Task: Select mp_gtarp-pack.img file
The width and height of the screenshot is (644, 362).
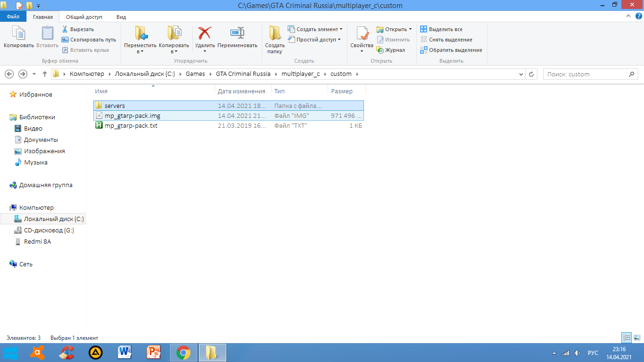Action: point(229,115)
